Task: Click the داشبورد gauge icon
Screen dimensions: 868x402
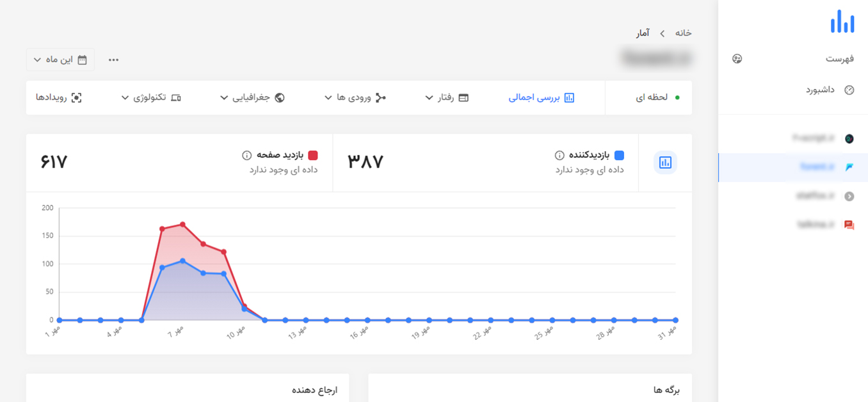Action: pos(849,90)
